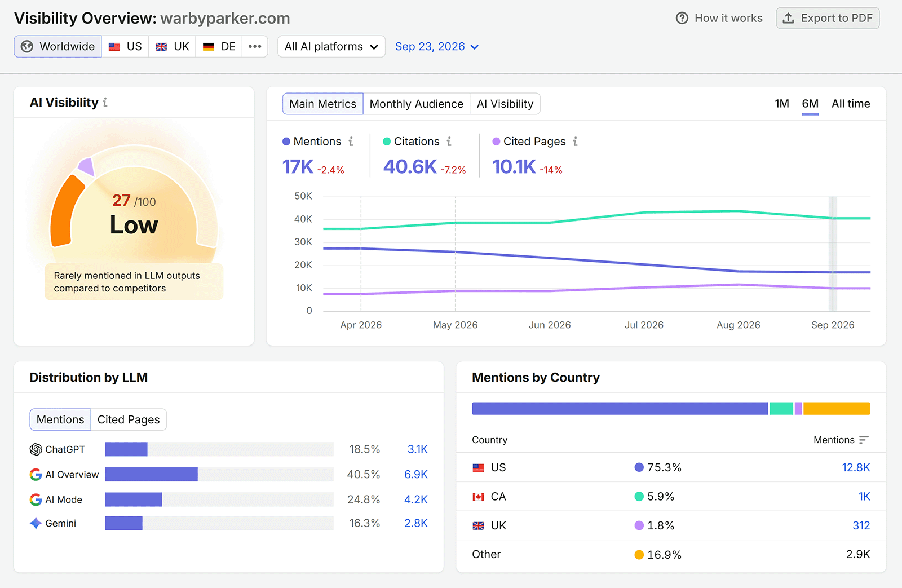Screen dimensions: 902x588
Task: Toggle the Mentions chart series legend dot
Action: coord(286,142)
